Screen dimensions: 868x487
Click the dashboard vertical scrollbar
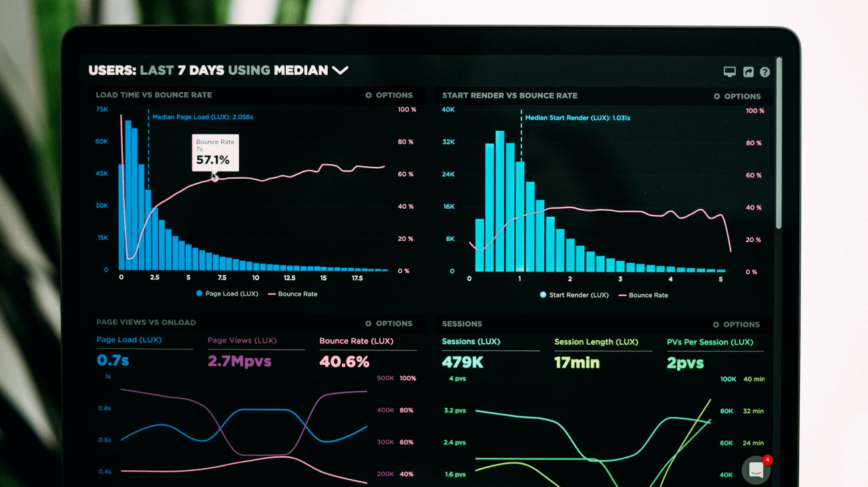tap(779, 143)
